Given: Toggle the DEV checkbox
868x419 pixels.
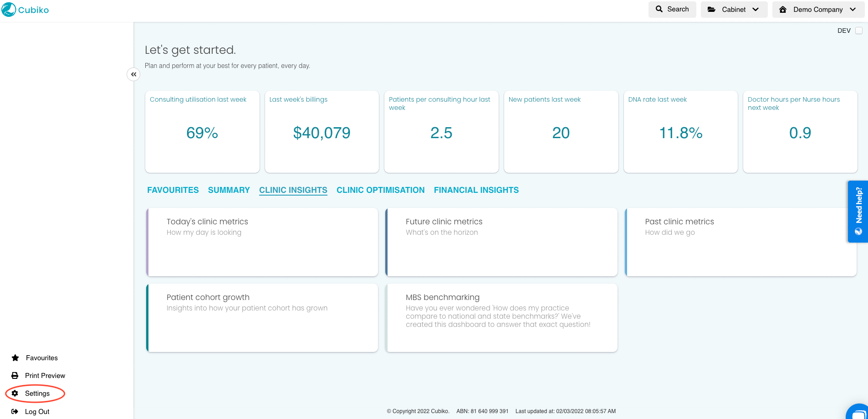Looking at the screenshot, I should click(x=858, y=31).
